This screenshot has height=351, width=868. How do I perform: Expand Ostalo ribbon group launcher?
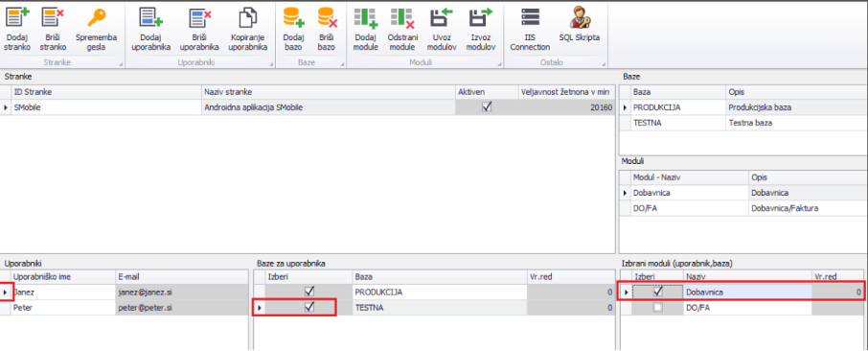[x=603, y=65]
